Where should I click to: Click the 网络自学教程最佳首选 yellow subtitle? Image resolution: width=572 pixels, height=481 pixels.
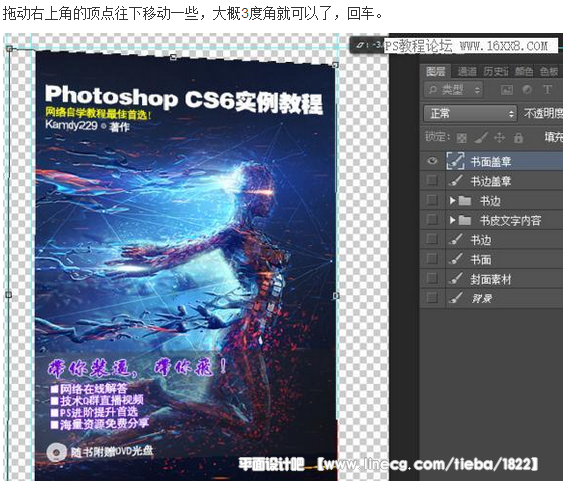pos(98,113)
